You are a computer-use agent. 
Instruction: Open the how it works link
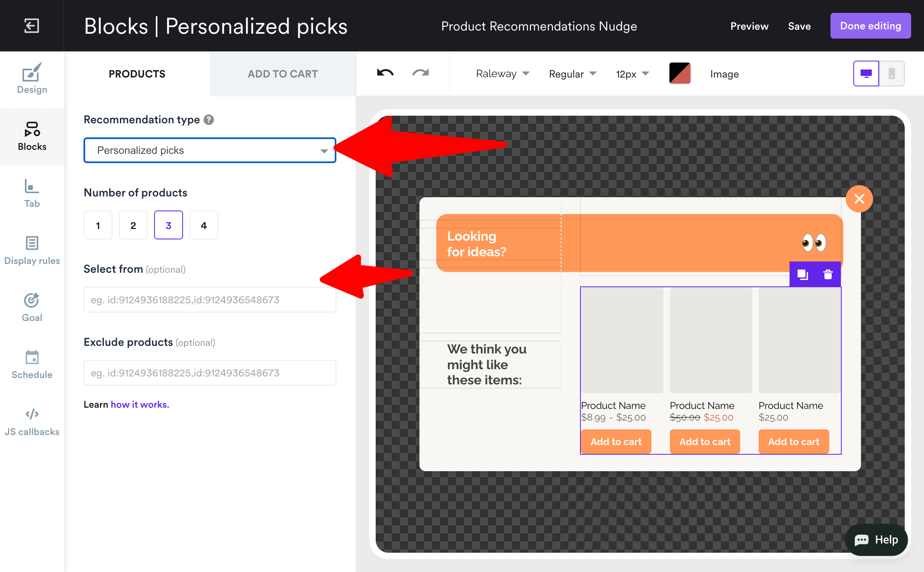coord(140,404)
